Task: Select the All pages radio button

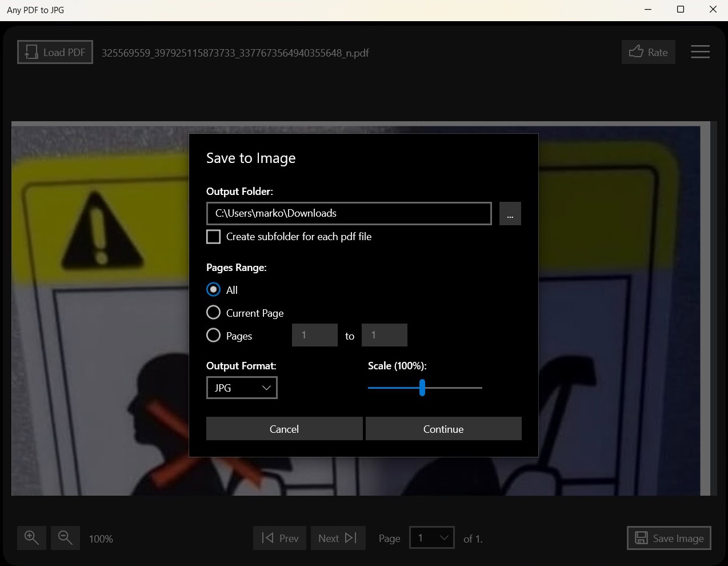Action: (x=213, y=290)
